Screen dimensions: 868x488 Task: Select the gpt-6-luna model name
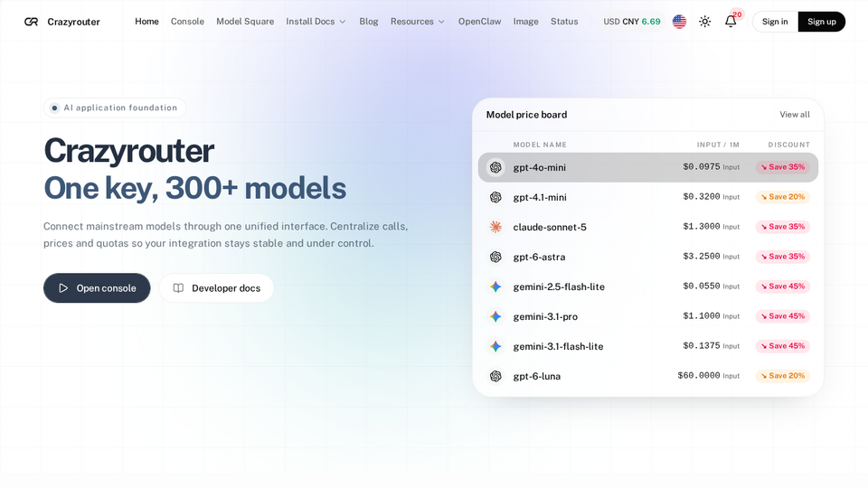tap(536, 376)
